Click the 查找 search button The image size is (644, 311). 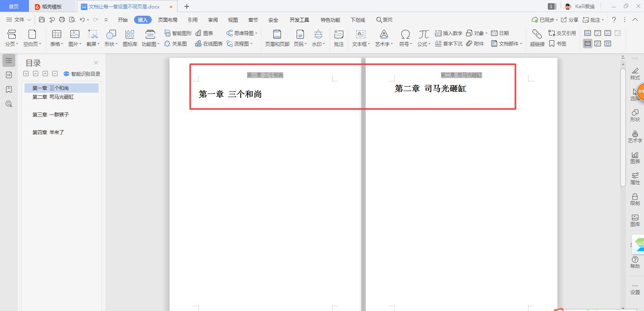[384, 20]
